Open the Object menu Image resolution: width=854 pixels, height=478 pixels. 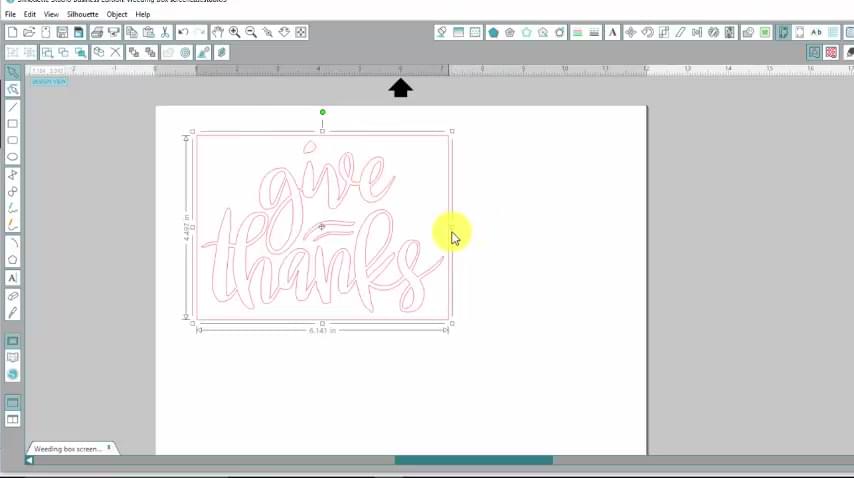[117, 14]
